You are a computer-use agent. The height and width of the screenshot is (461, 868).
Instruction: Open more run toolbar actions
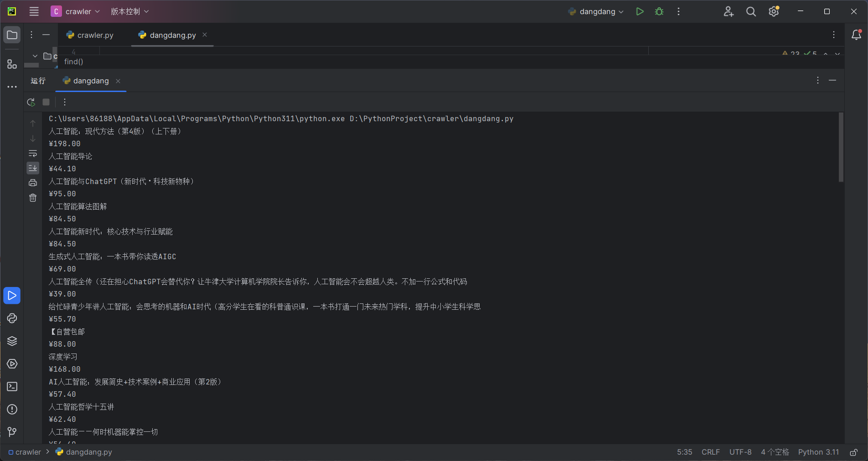(x=65, y=102)
